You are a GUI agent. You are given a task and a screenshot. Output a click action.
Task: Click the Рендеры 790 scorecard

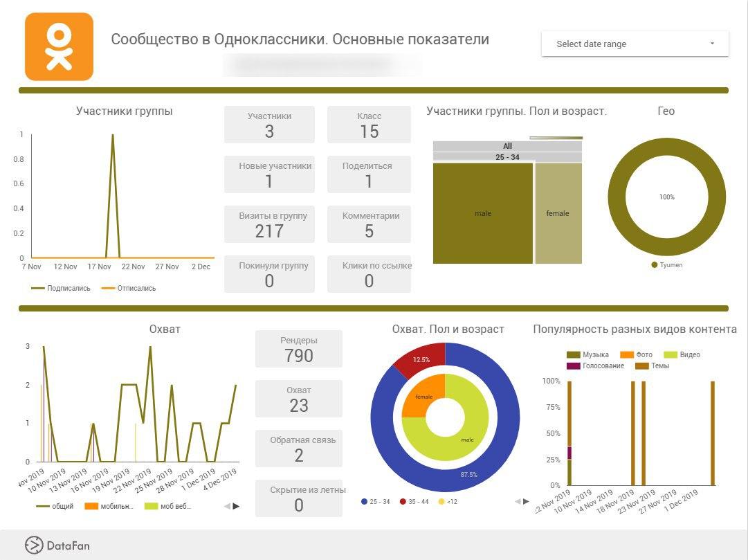coord(299,349)
